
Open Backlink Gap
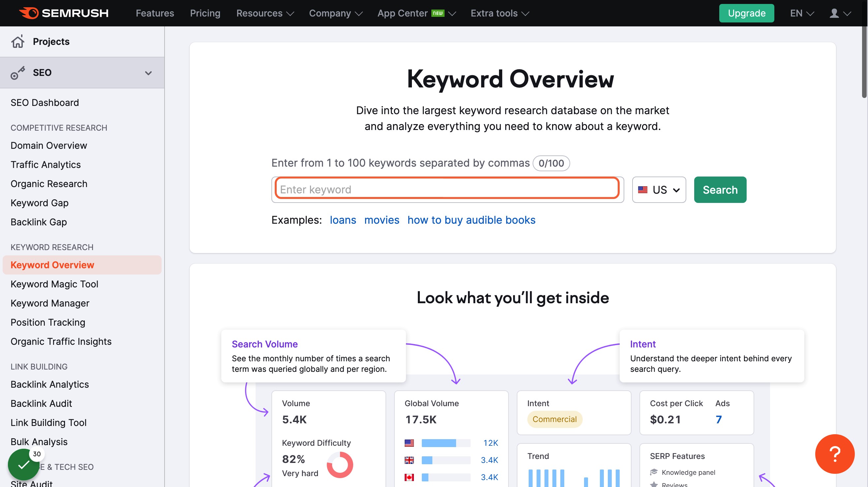pyautogui.click(x=39, y=222)
